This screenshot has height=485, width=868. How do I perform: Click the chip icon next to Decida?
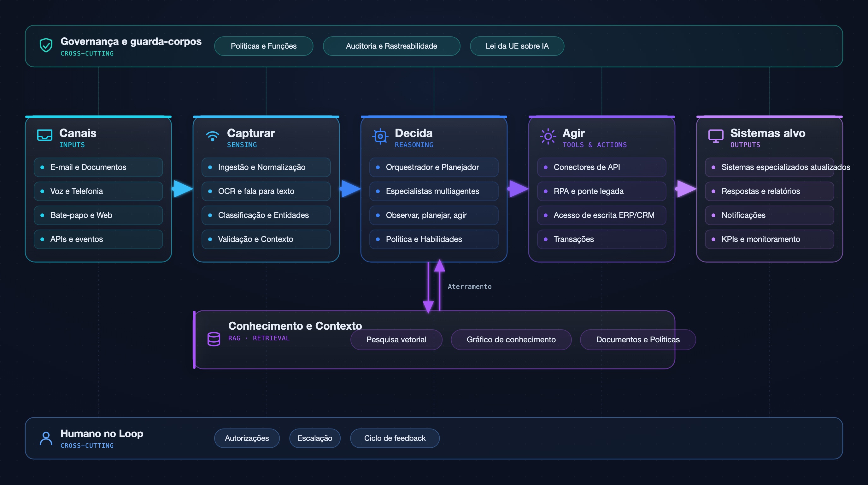(380, 136)
